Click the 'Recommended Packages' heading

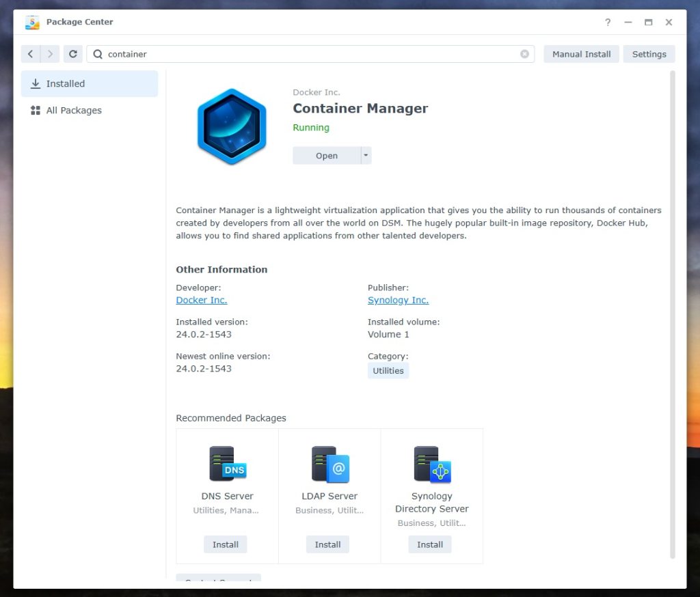(231, 418)
